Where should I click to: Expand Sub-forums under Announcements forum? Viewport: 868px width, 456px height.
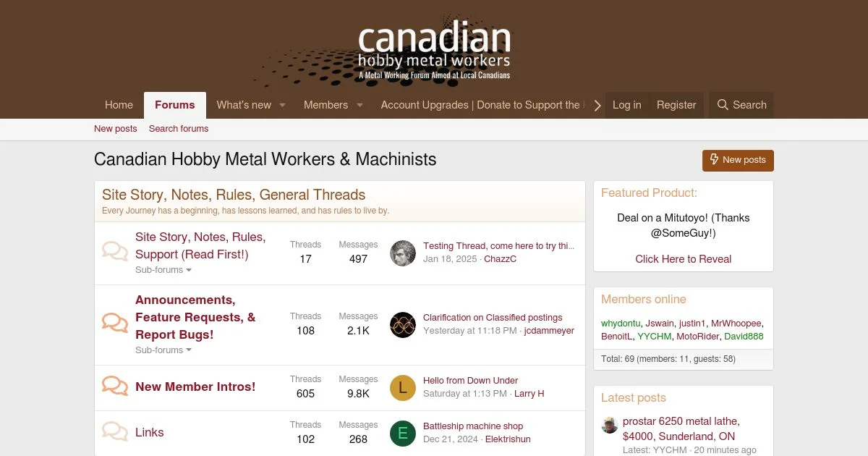[x=163, y=350]
